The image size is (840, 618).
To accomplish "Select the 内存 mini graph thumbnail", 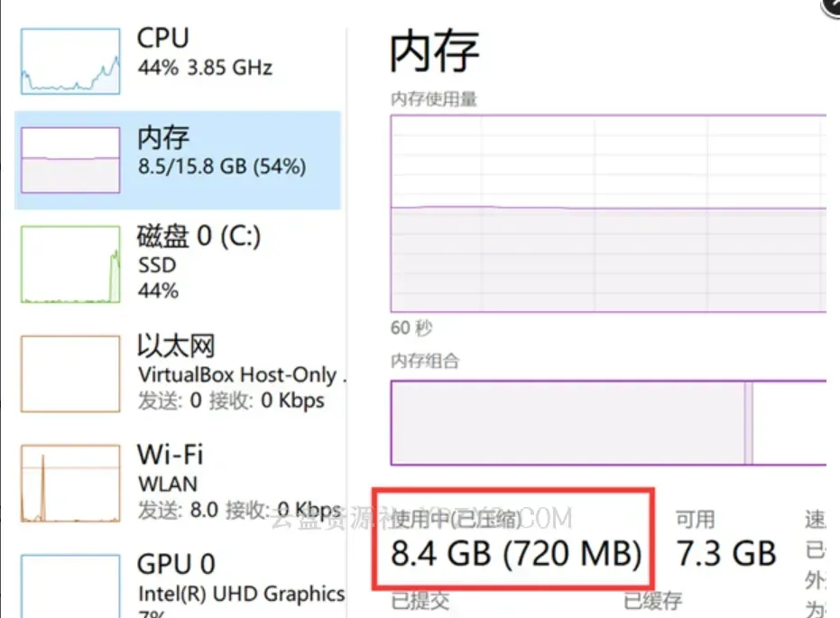I will click(70, 160).
